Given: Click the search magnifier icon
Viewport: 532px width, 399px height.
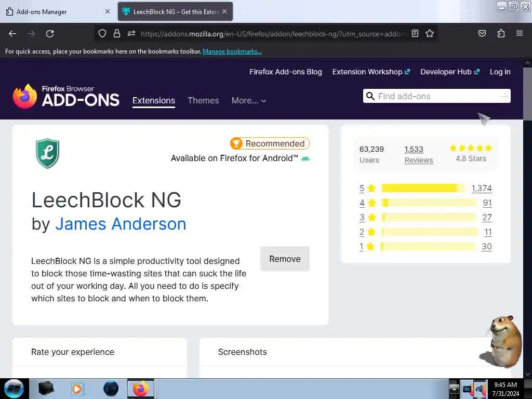Looking at the screenshot, I should 370,96.
